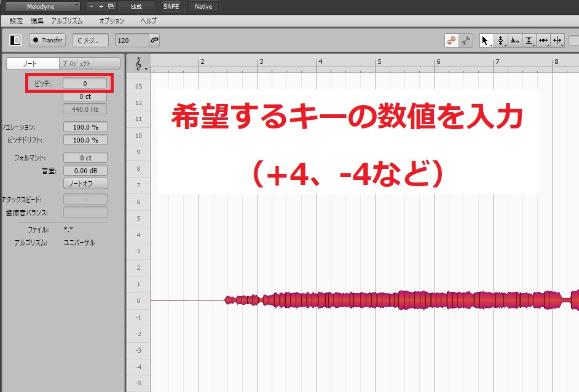Image resolution: width=579 pixels, height=392 pixels.
Task: Click the Transfer button
Action: click(x=47, y=41)
